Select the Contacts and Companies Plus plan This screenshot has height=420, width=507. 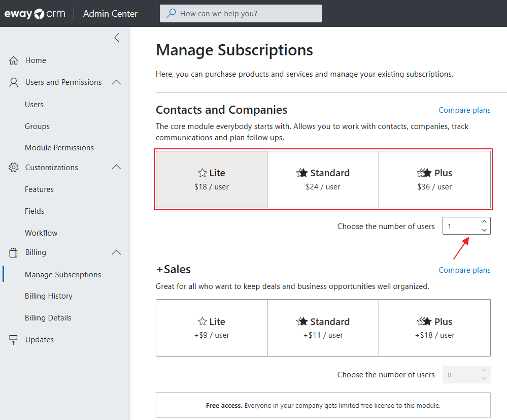[x=434, y=179]
